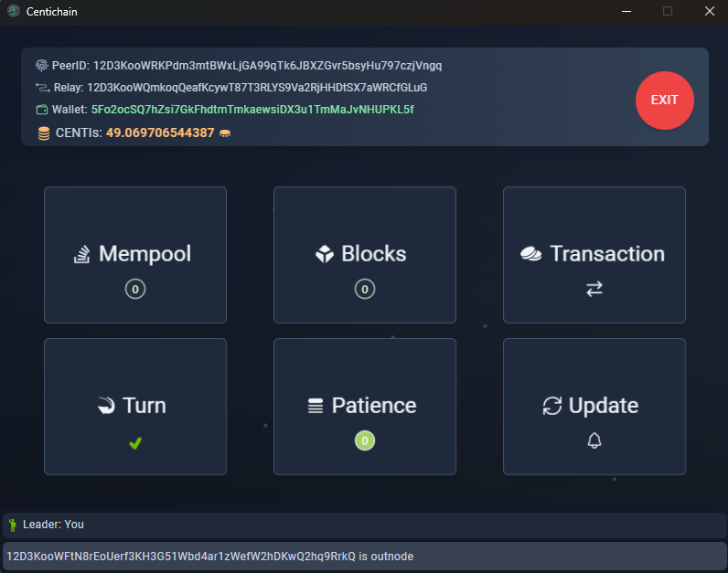
Task: Click the relay route icon
Action: [x=43, y=87]
